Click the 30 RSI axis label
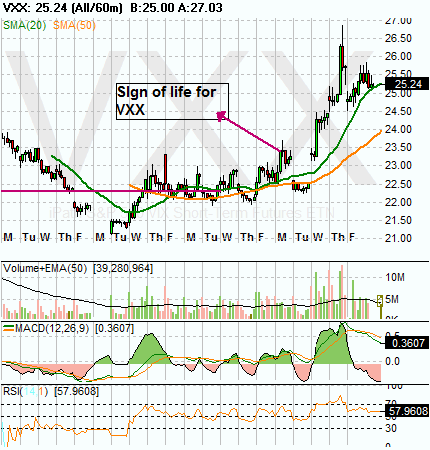Viewport: 430px width, 450px height. pyautogui.click(x=391, y=428)
